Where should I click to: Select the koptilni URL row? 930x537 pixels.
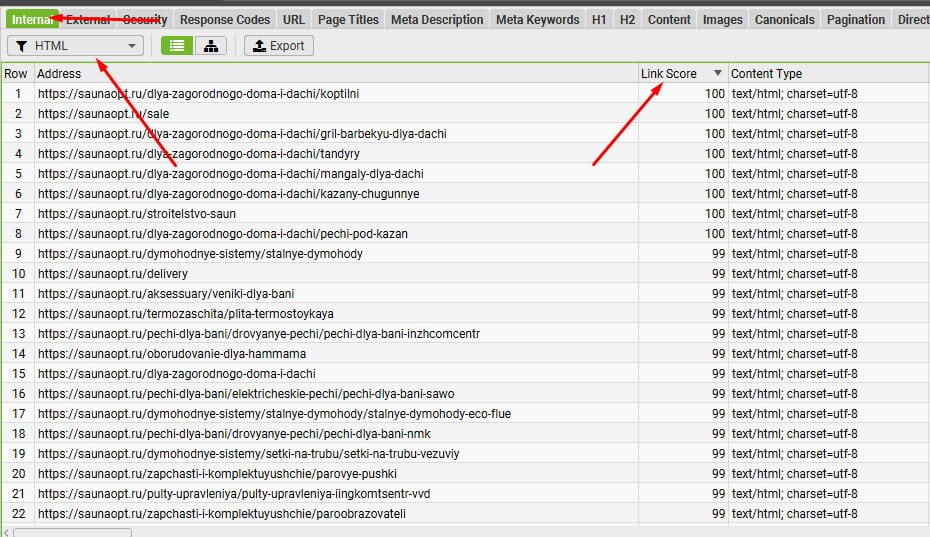199,94
